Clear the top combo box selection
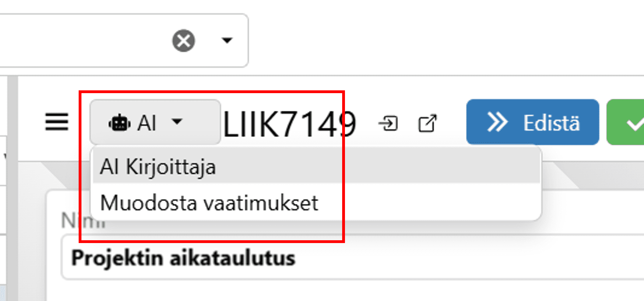 184,41
